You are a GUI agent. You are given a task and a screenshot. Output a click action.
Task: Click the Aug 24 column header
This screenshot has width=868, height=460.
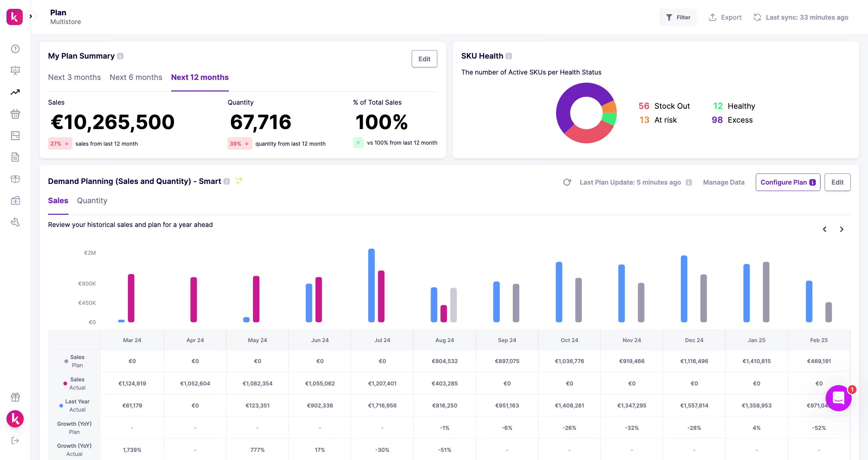click(x=445, y=340)
